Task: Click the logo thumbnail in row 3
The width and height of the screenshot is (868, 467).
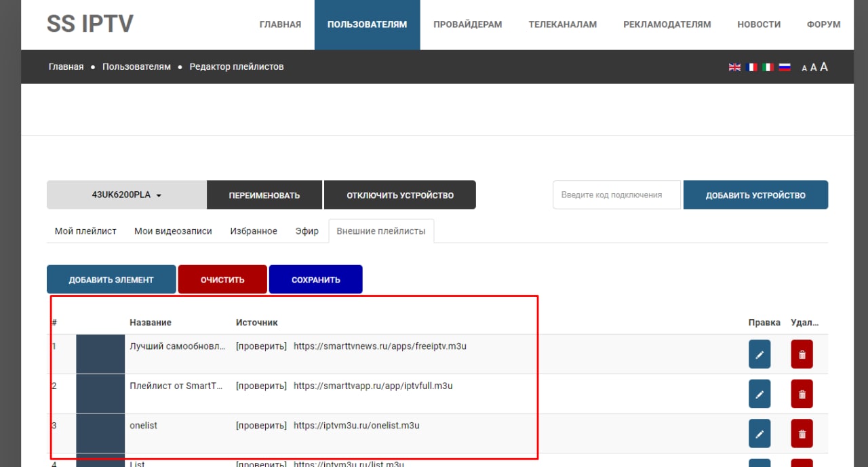Action: click(100, 434)
